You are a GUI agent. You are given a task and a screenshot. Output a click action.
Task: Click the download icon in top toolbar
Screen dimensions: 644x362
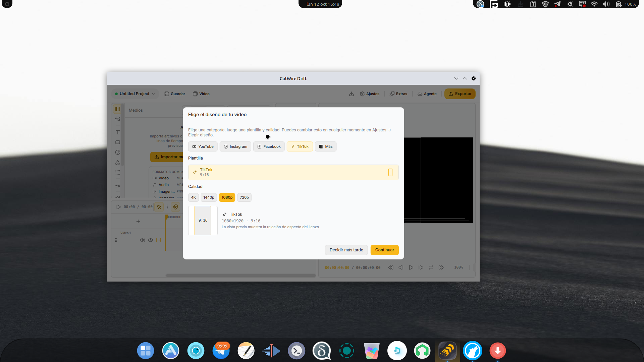click(352, 94)
